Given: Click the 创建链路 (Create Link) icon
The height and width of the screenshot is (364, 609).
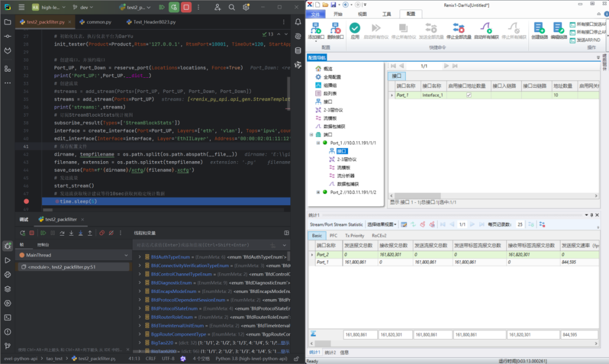Looking at the screenshot, I should (539, 28).
